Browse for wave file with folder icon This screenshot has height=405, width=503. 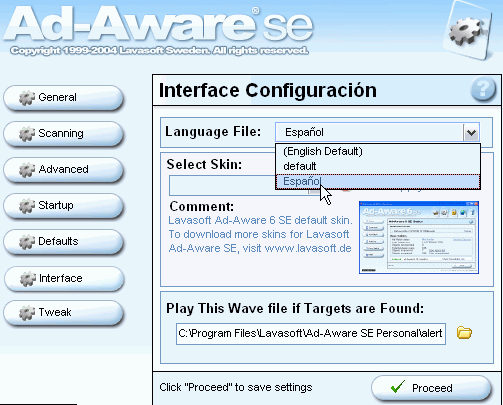click(x=464, y=333)
